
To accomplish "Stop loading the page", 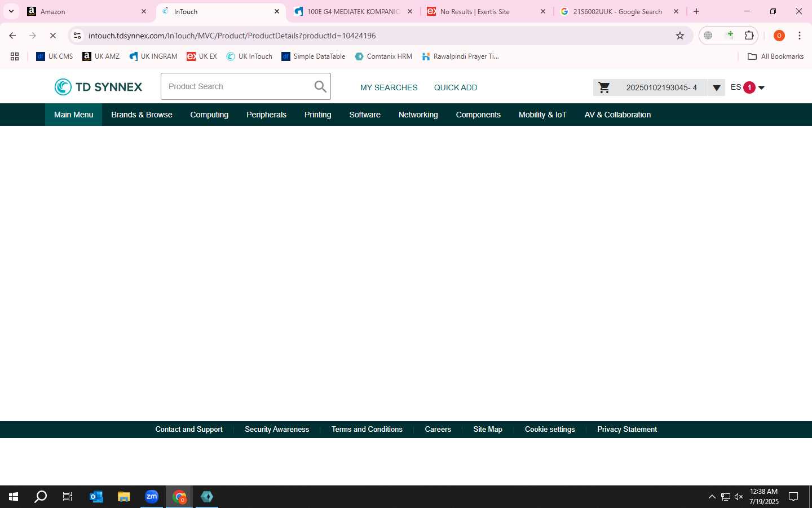I will [53, 36].
